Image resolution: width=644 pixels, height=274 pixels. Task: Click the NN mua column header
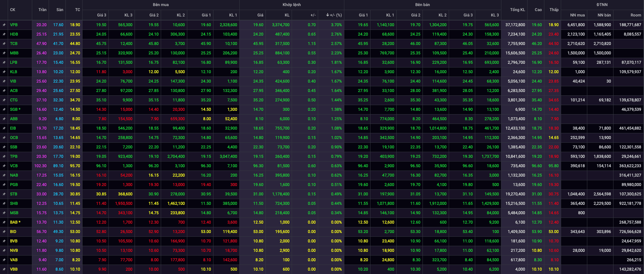[x=577, y=15]
